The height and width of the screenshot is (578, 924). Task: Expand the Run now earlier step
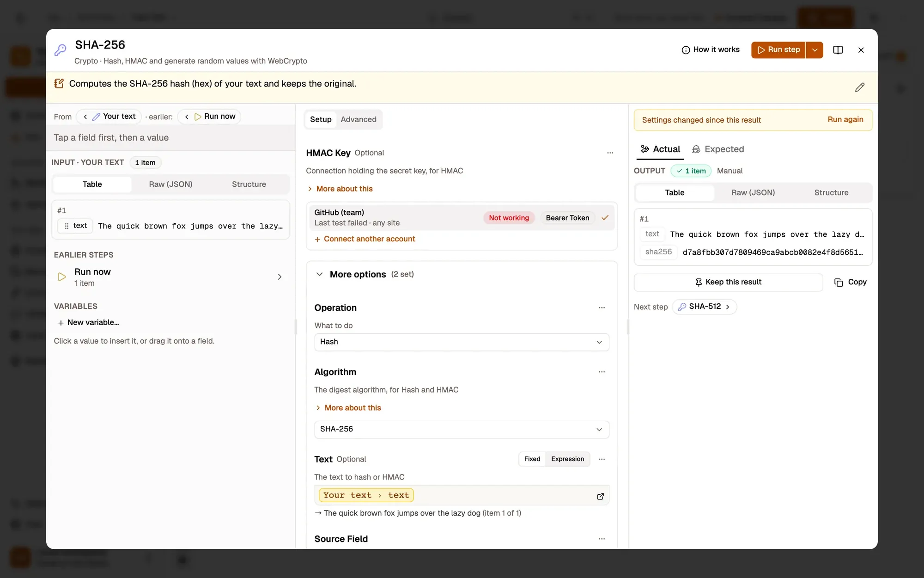click(x=170, y=277)
